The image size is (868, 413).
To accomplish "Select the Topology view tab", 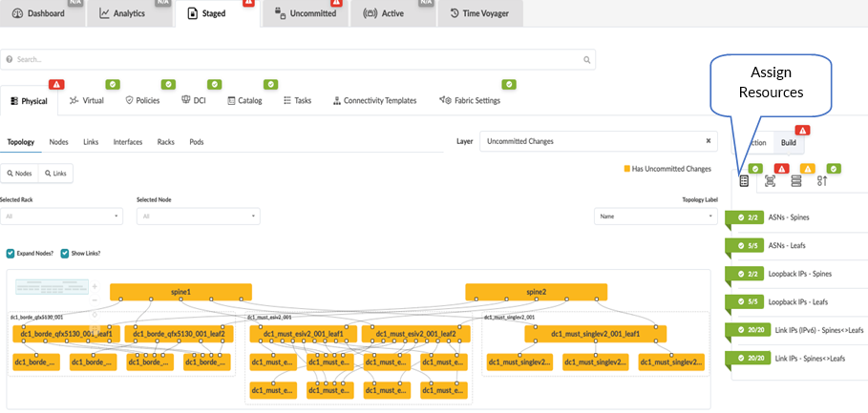I will [20, 142].
